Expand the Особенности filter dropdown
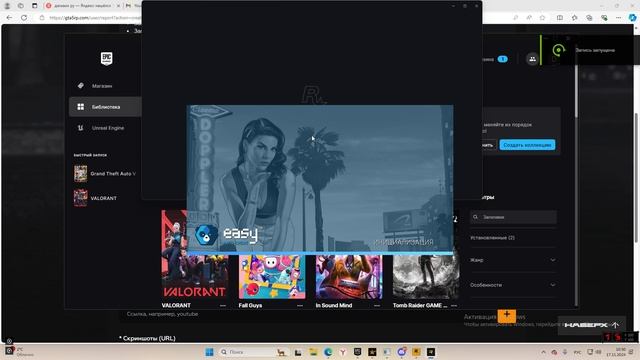 coord(513,285)
